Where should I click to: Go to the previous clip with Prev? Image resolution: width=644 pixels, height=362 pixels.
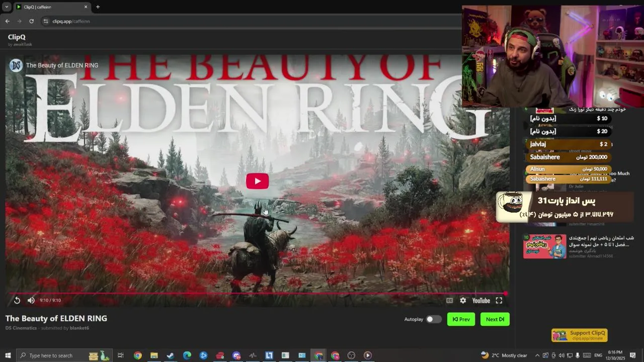[461, 319]
